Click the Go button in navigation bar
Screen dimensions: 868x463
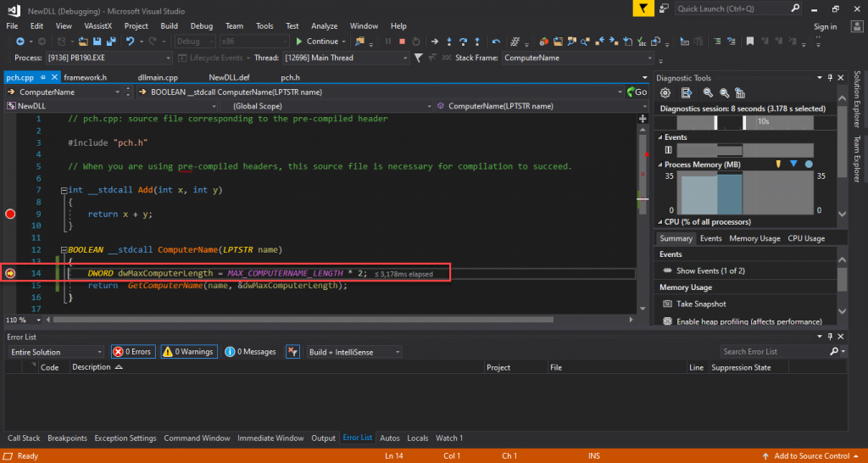click(x=637, y=92)
